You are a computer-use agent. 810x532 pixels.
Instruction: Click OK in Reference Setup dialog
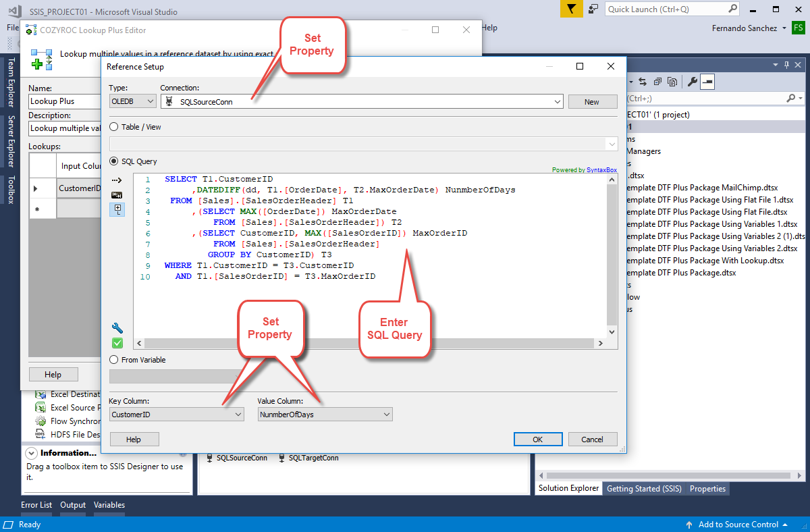(x=538, y=440)
